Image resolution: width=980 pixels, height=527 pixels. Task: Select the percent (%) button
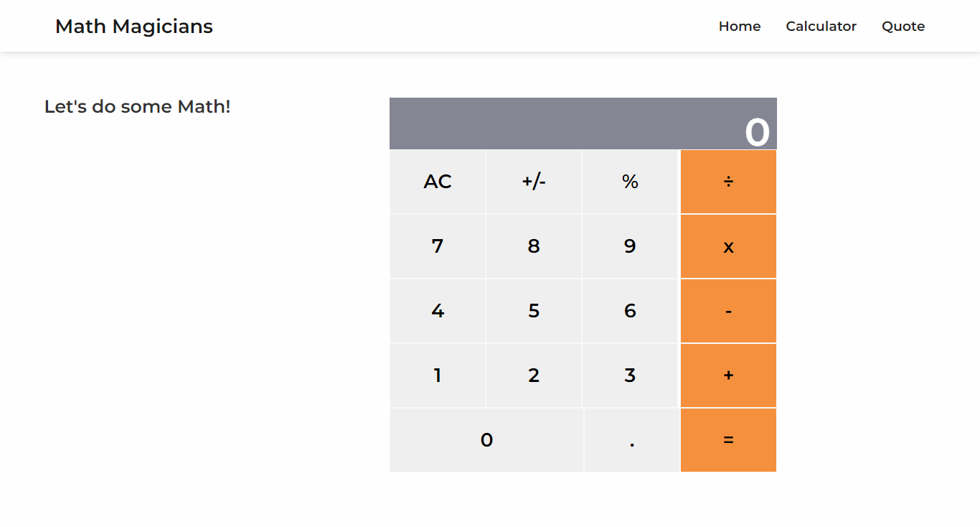click(x=630, y=182)
